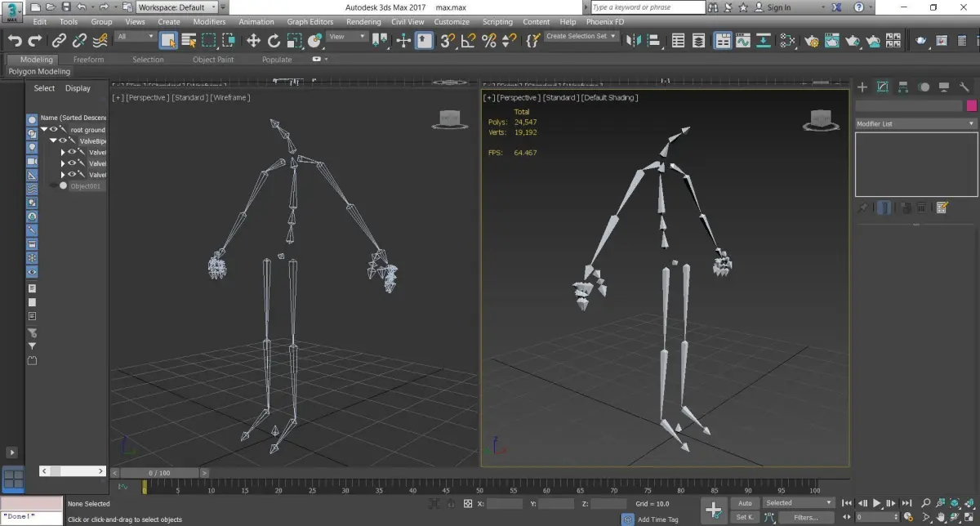The width and height of the screenshot is (980, 526).
Task: Collapse the root ground tree node
Action: pyautogui.click(x=44, y=129)
